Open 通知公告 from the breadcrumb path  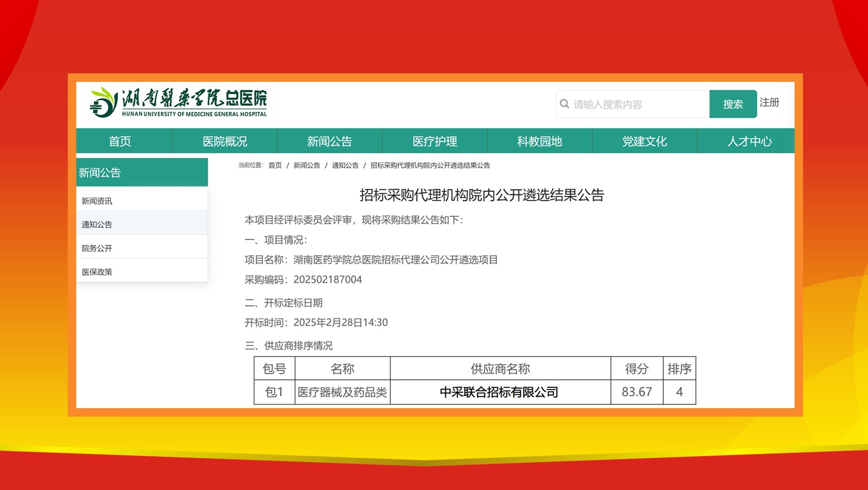(345, 165)
